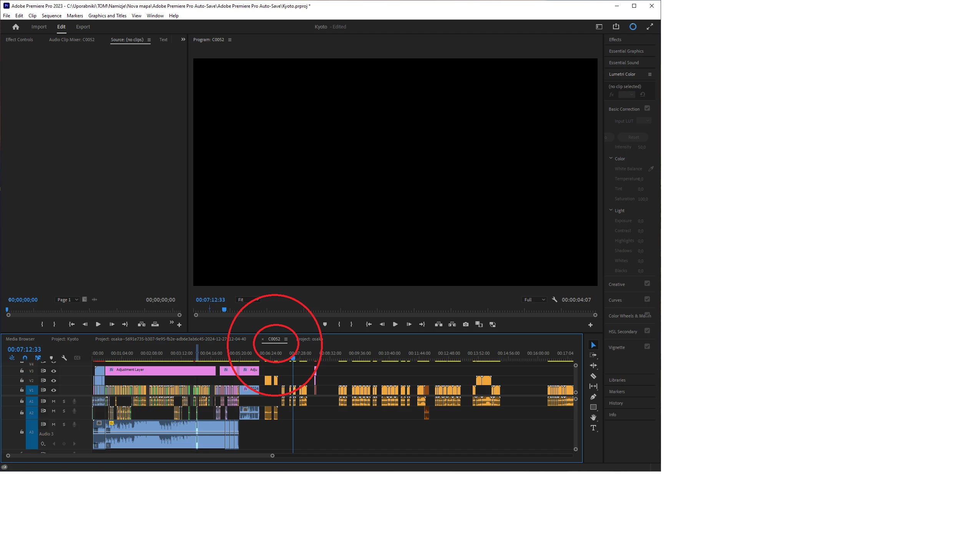Mute audio track A1

click(53, 401)
